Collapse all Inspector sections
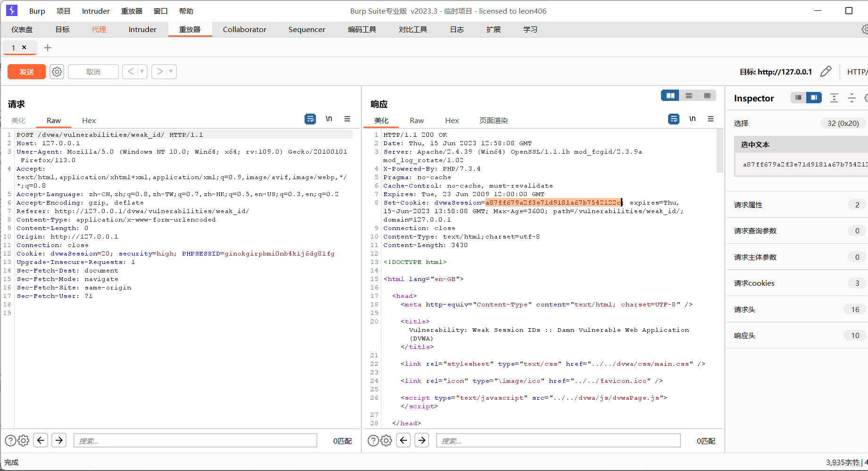 pos(852,98)
